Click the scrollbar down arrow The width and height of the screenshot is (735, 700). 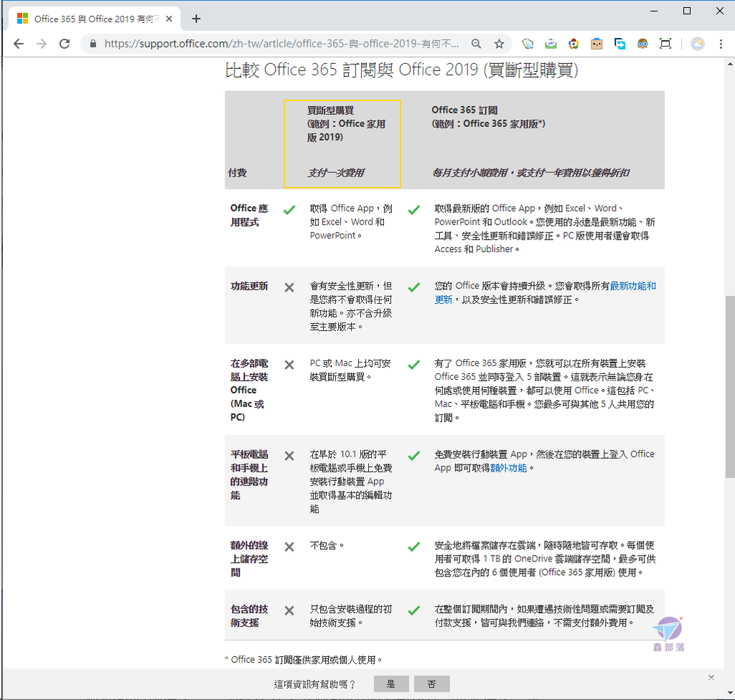(x=730, y=694)
